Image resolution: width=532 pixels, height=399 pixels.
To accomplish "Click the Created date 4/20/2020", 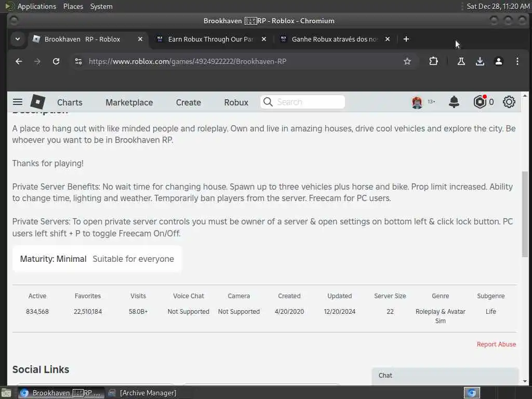I will click(x=289, y=312).
